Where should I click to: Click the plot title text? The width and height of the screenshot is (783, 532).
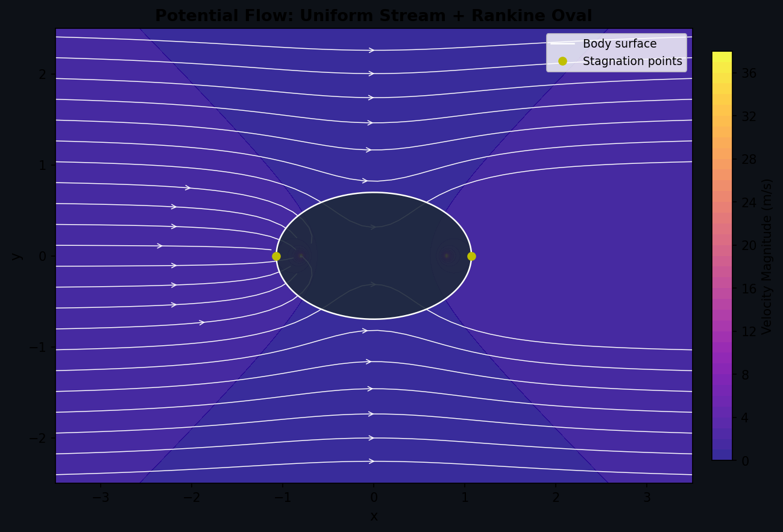373,16
